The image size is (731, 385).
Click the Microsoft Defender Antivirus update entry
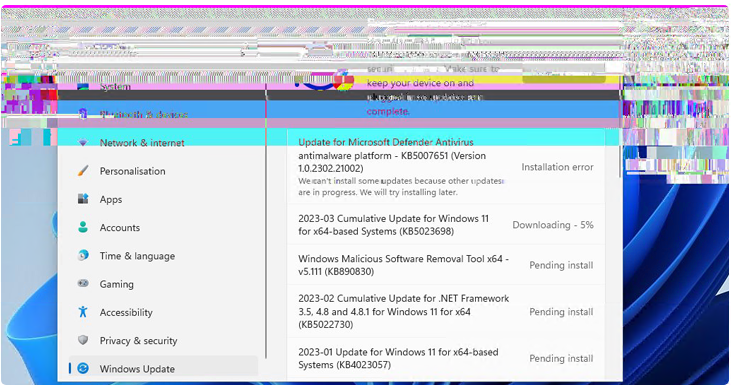[x=445, y=167]
